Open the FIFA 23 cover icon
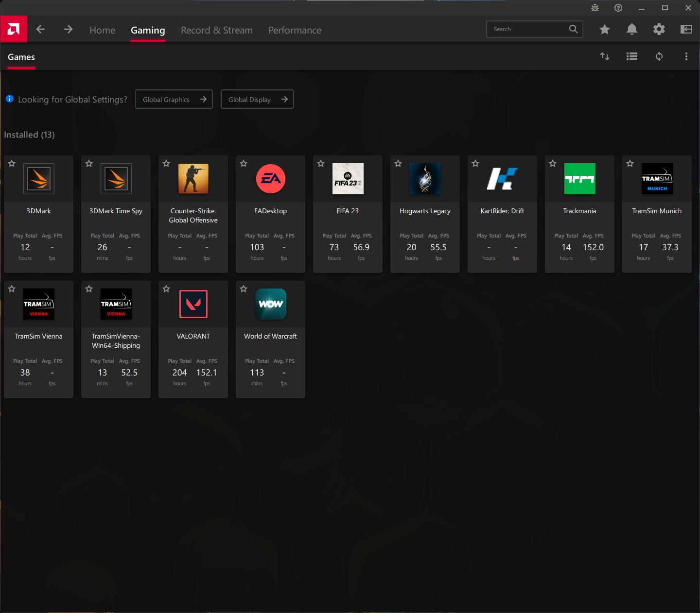 point(348,179)
